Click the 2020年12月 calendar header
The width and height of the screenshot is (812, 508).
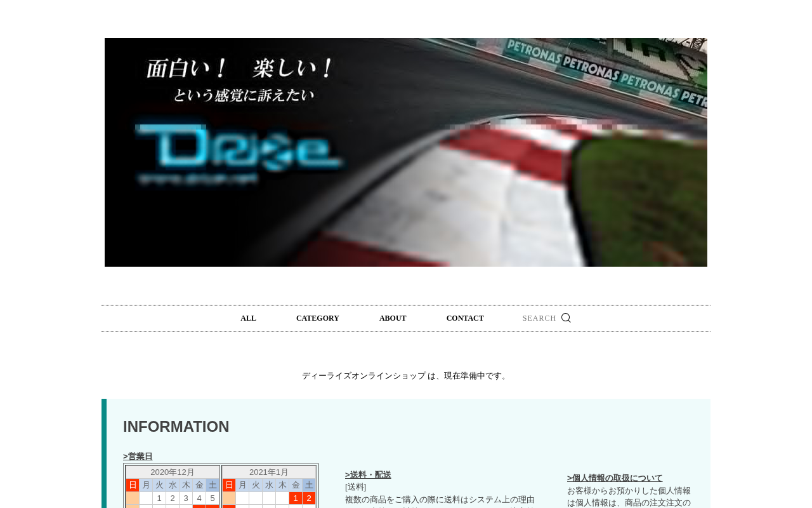tap(173, 472)
